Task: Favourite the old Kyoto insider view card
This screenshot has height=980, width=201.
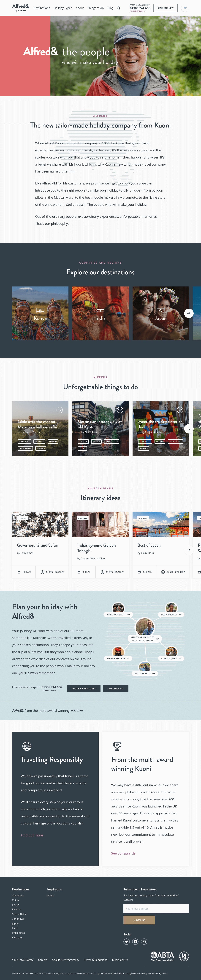Action: point(120,410)
